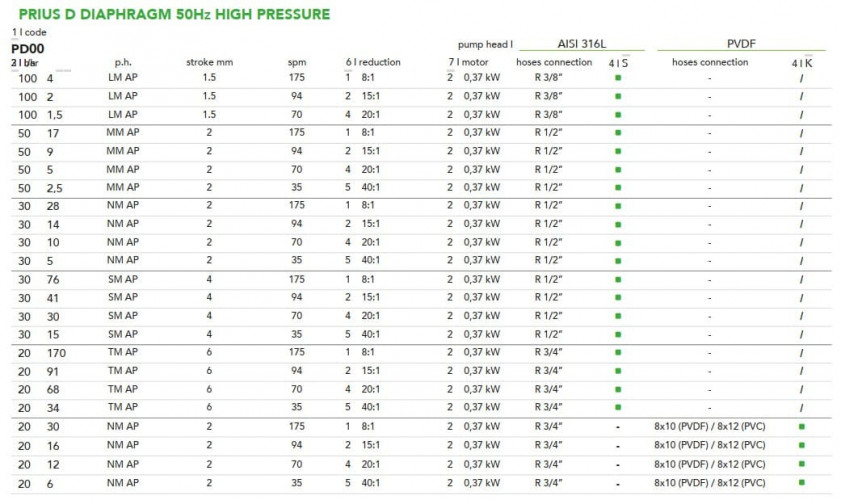The width and height of the screenshot is (841, 500).
Task: Click the PRIUS D DIAPHRAGM 50Hz HIGH PRESSURE title
Action: click(174, 15)
